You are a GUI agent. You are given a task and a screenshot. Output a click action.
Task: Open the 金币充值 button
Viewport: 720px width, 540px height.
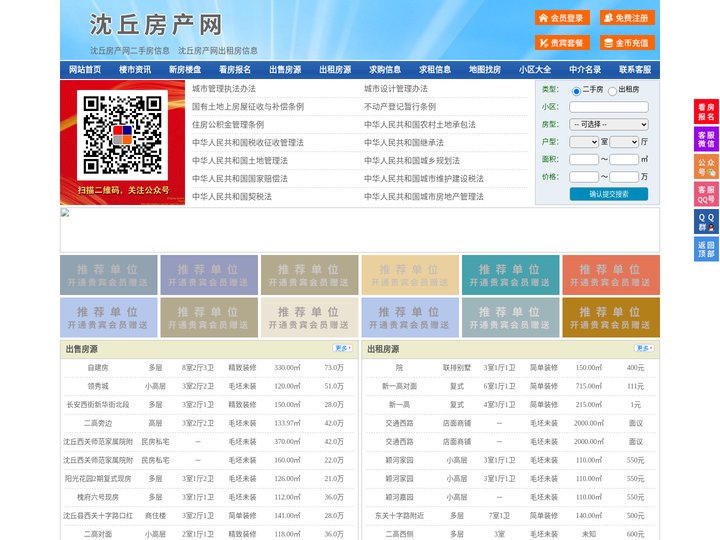point(627,43)
